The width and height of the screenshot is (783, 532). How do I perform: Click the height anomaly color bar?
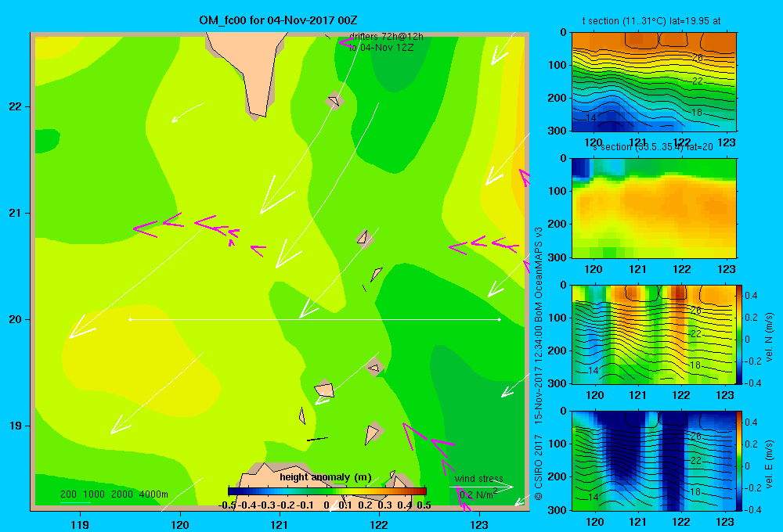(327, 491)
